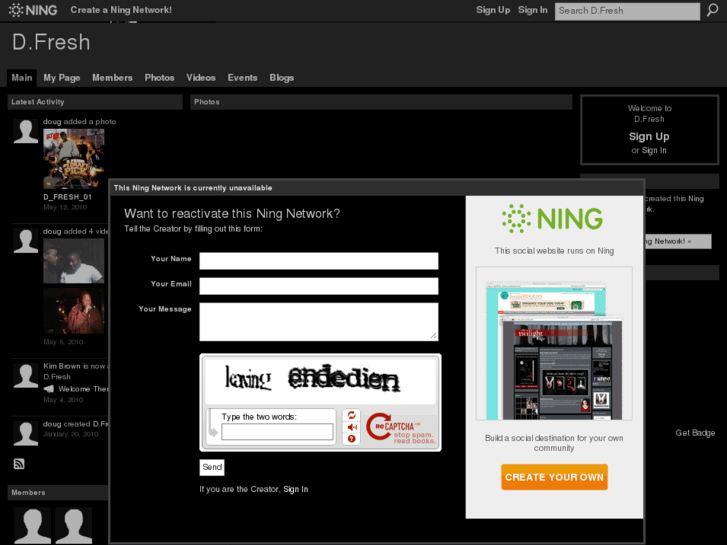The height and width of the screenshot is (545, 727).
Task: Refresh the reCAPTCHA challenge
Action: click(351, 415)
